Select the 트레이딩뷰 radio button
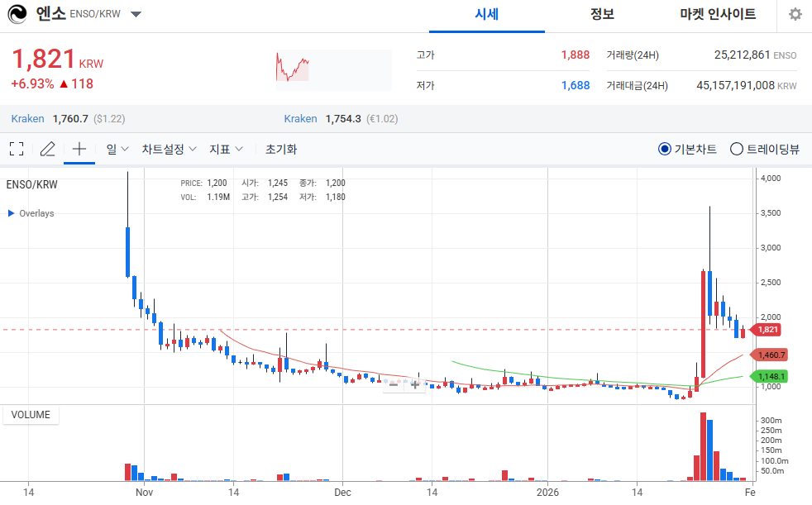 click(736, 149)
